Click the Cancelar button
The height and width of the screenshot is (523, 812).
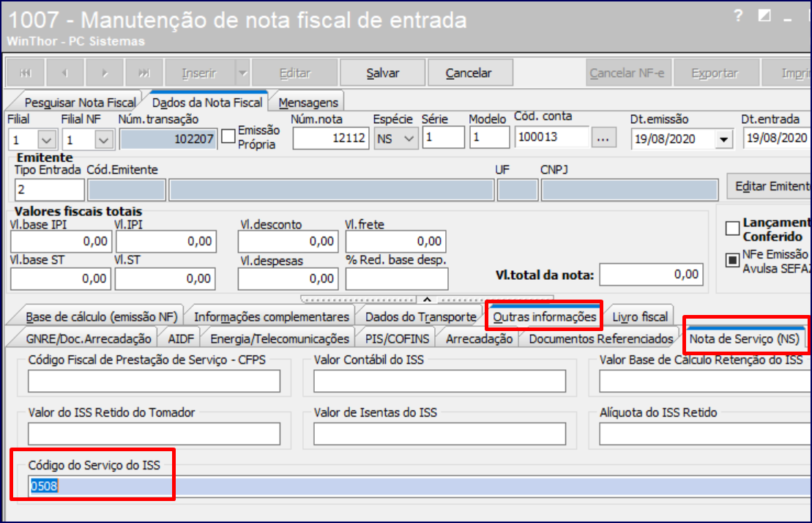click(x=469, y=73)
